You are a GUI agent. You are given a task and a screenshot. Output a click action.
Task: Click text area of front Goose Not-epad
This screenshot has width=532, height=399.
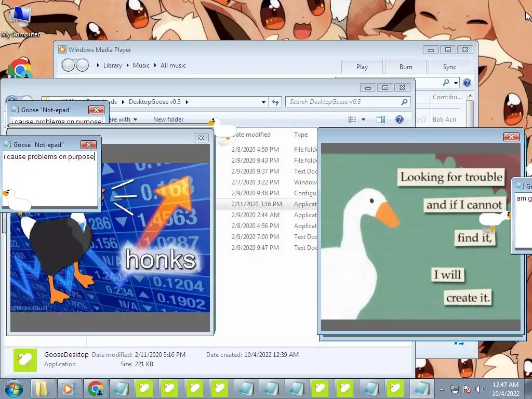50,179
